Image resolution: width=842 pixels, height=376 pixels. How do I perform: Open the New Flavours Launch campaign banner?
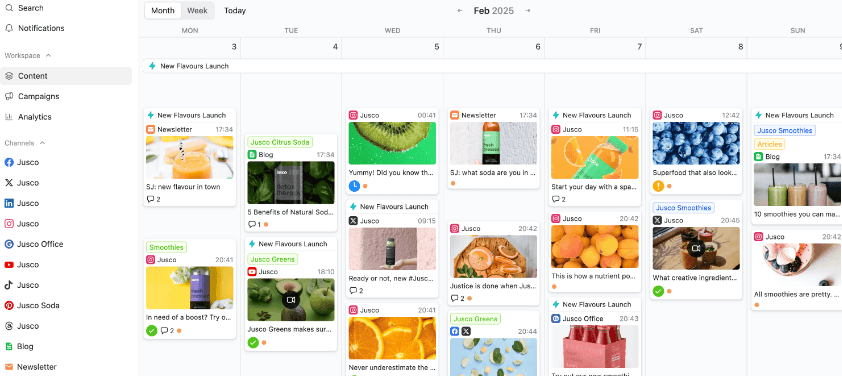[x=492, y=66]
